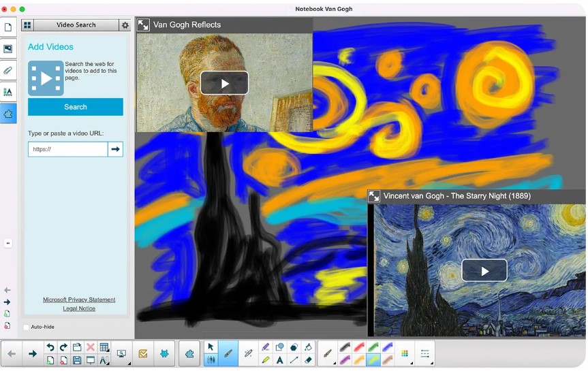Image resolution: width=588 pixels, height=371 pixels.
Task: Click the Video Search panel title
Action: (76, 25)
